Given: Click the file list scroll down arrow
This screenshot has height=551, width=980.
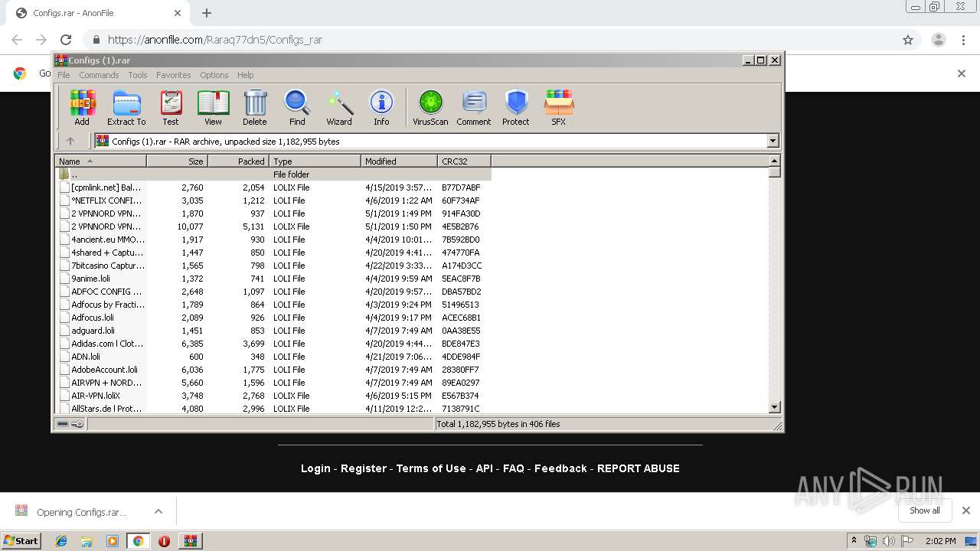Looking at the screenshot, I should [x=774, y=407].
